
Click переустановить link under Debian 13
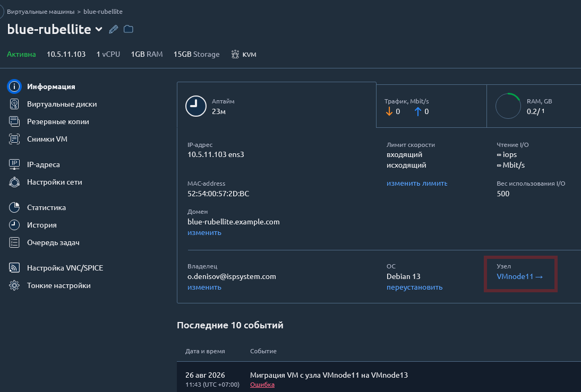click(x=414, y=288)
